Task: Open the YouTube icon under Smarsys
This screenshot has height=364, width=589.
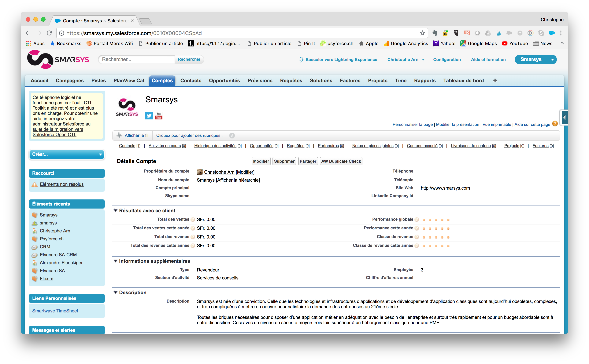Action: tap(158, 116)
